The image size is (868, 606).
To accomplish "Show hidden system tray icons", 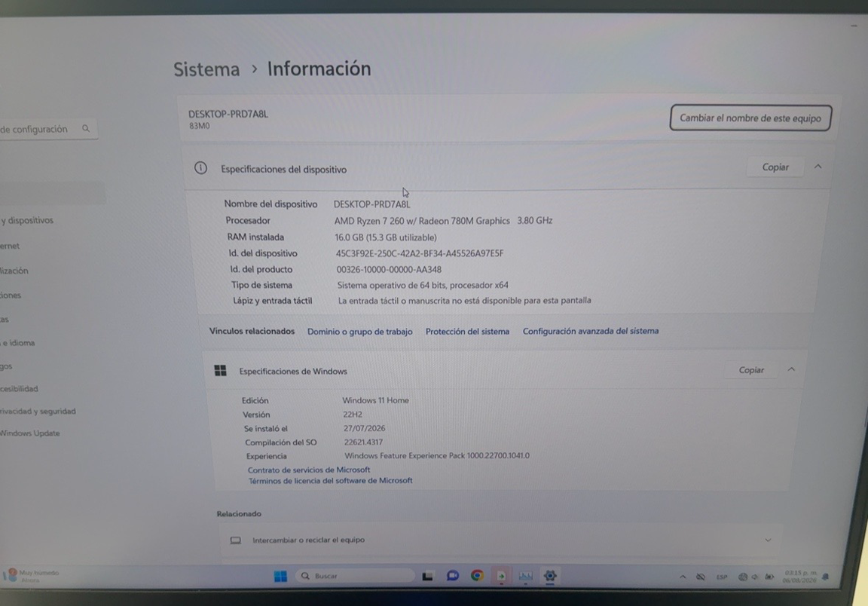I will point(683,577).
